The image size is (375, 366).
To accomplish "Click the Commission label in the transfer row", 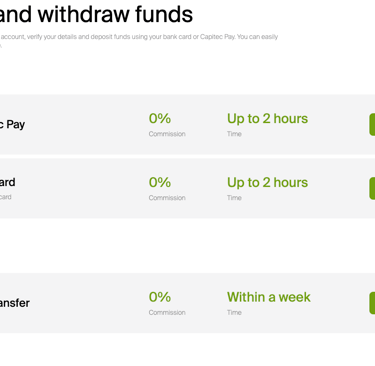I will click(x=167, y=313).
